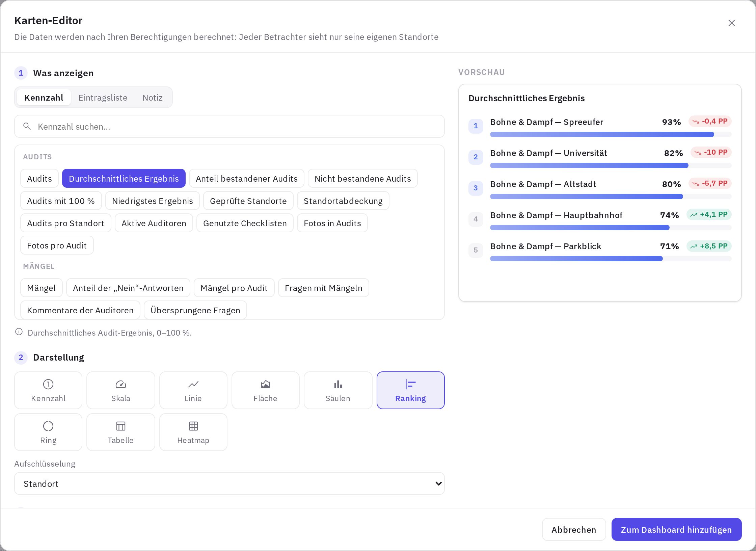Choose the Säulen column chart option
This screenshot has height=551, width=756.
pyautogui.click(x=338, y=390)
